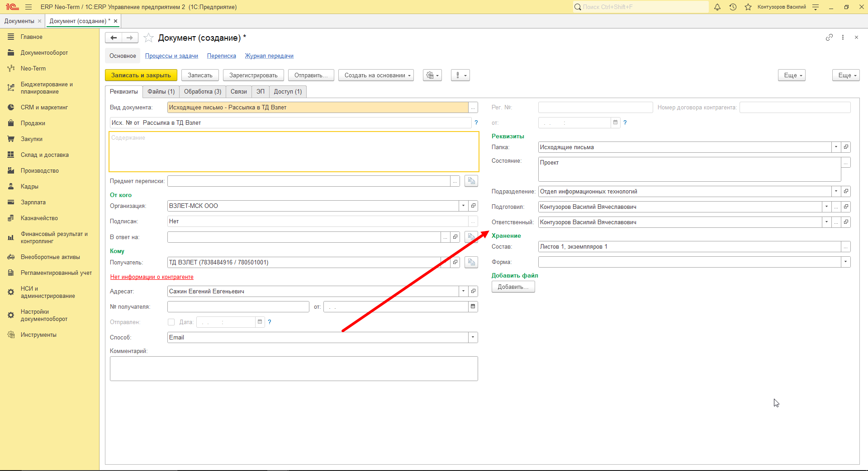Open Папка field record icon
Viewport: 868px width, 471px height.
coord(846,147)
